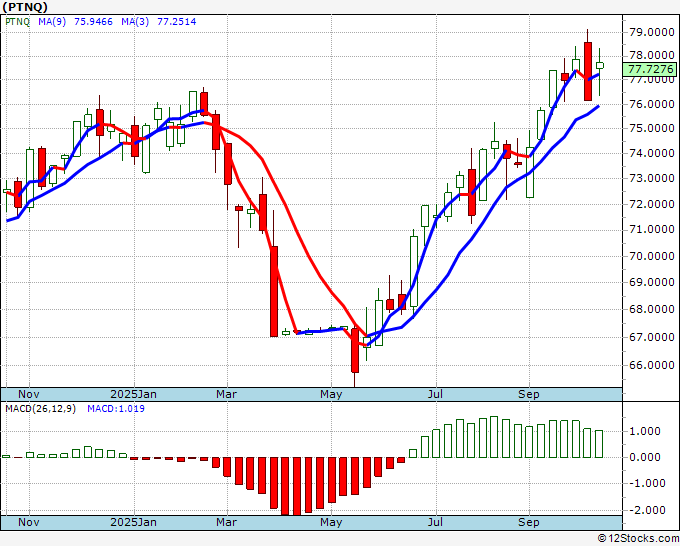Click Jul on the MACD panel date axis

(x=435, y=522)
